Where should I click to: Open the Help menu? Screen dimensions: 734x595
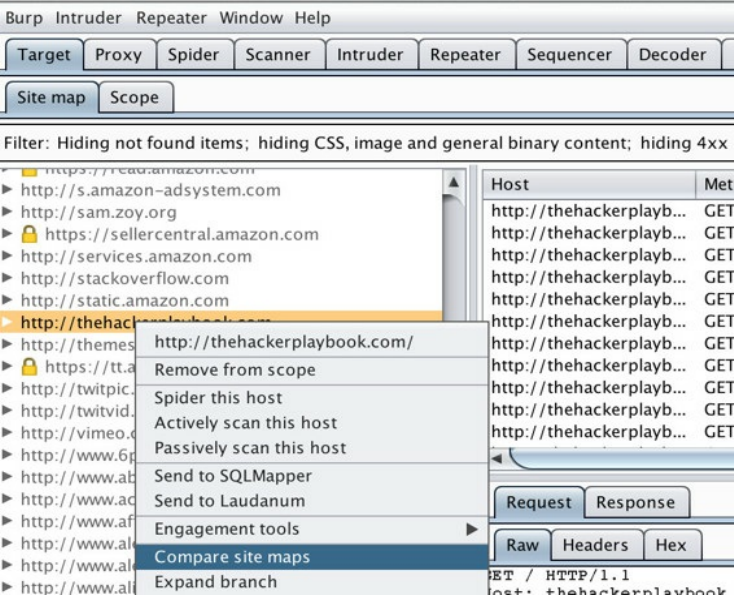pos(313,18)
